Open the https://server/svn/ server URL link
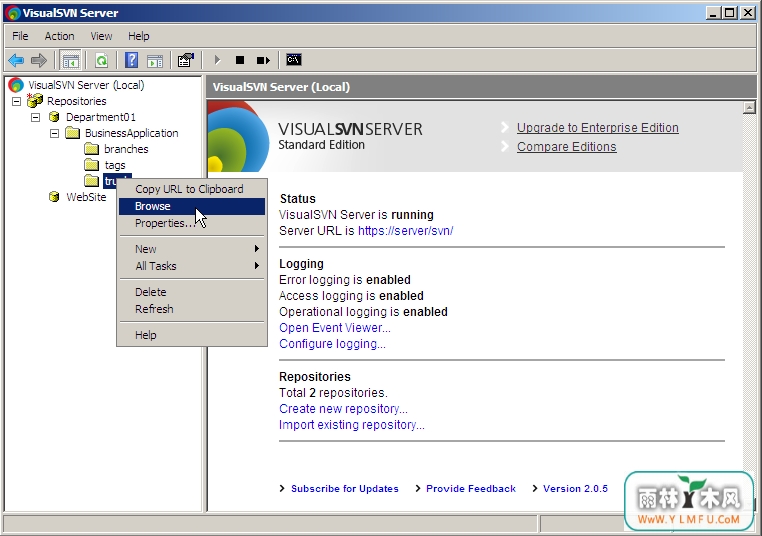The image size is (762, 536). (x=406, y=231)
